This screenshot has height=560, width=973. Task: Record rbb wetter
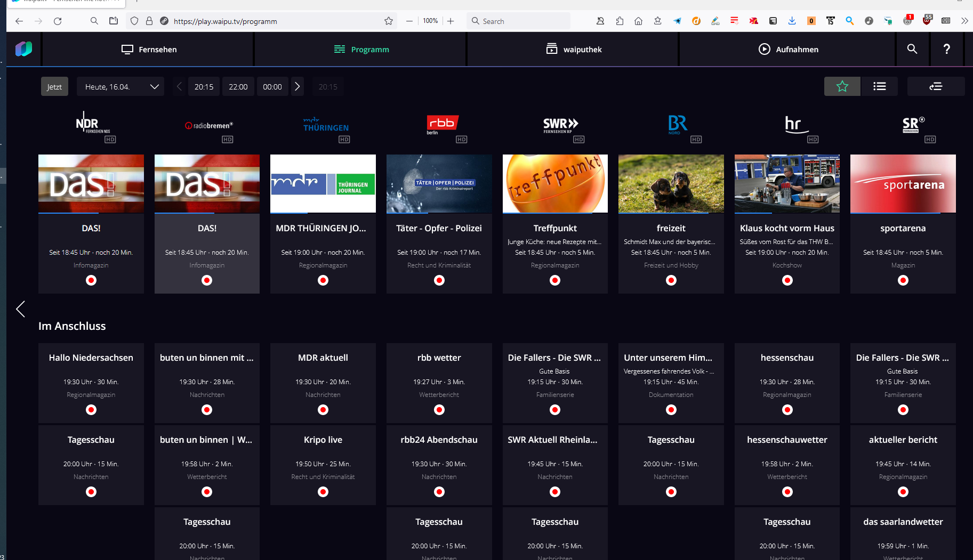(x=439, y=410)
